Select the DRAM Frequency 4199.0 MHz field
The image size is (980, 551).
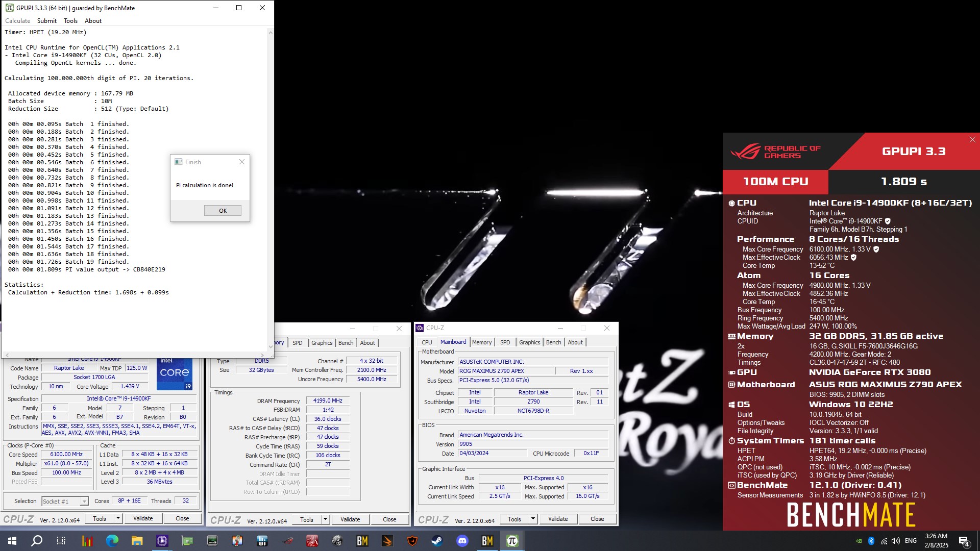(328, 401)
